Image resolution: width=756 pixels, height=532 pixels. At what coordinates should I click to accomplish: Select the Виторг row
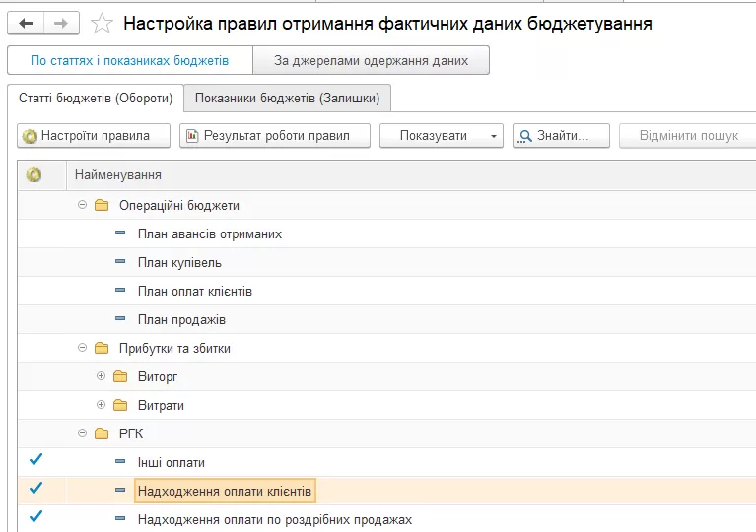click(x=386, y=376)
